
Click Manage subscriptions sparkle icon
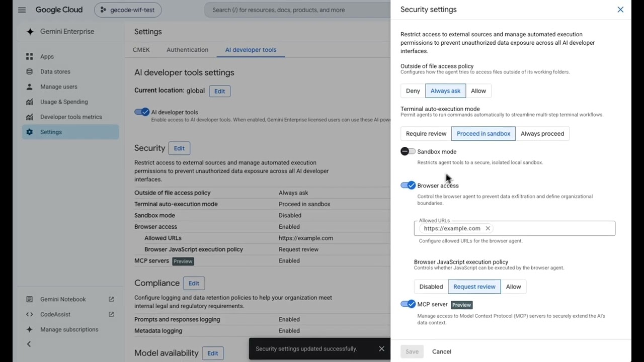[x=30, y=329]
